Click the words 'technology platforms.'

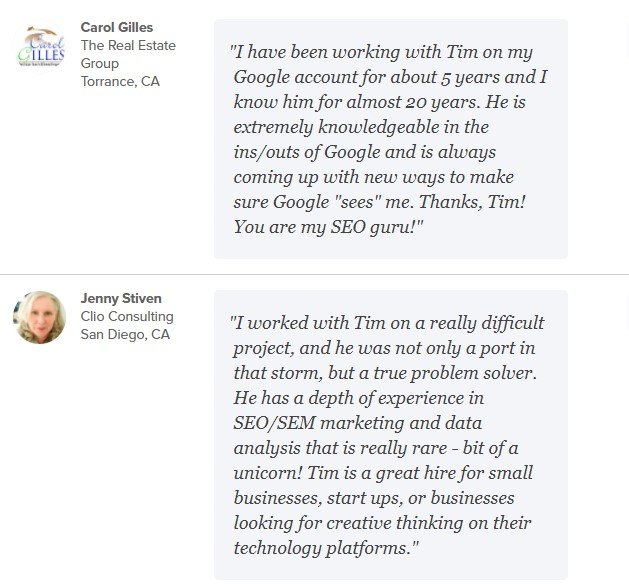coord(326,548)
